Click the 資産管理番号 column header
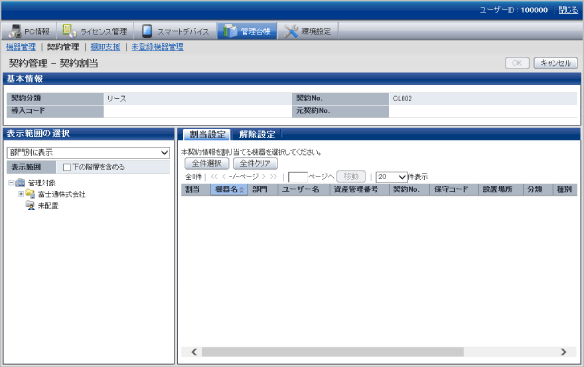584x367 pixels. click(x=359, y=189)
